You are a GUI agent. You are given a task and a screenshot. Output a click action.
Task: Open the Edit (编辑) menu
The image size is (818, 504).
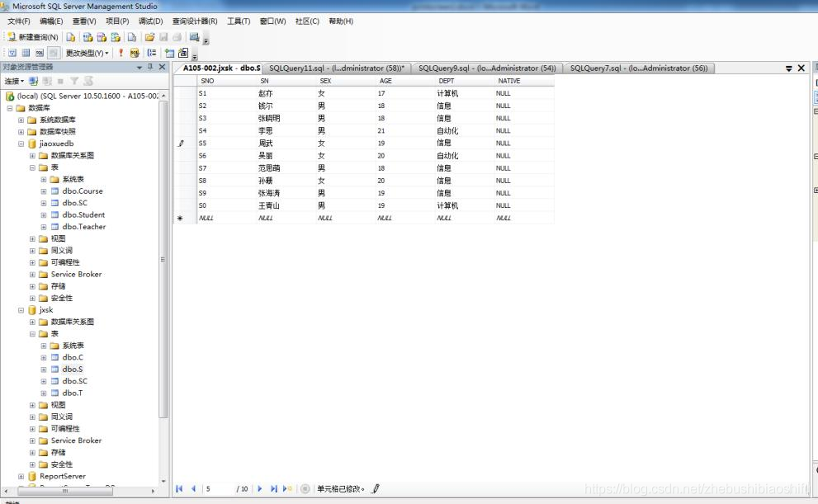51,21
